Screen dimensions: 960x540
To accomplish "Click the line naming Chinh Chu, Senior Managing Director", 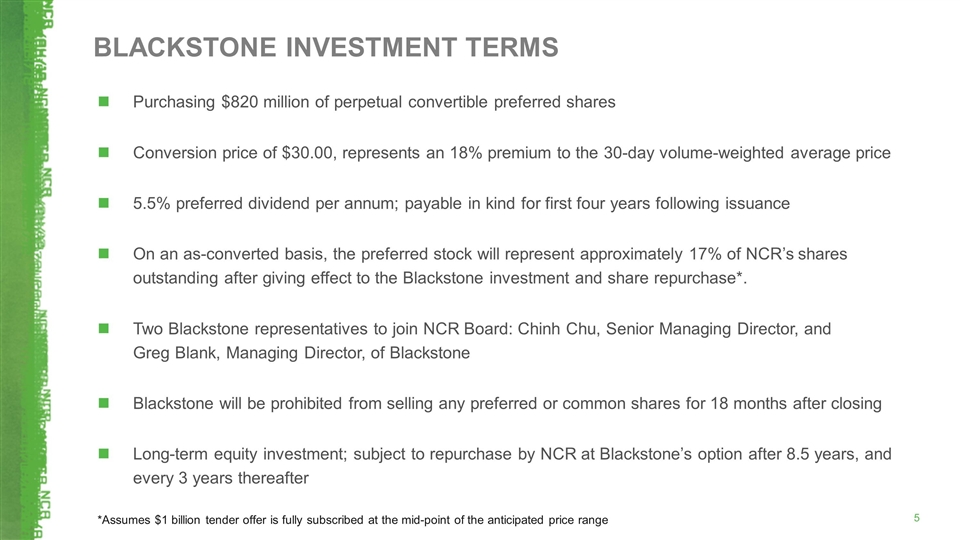I will (x=481, y=329).
